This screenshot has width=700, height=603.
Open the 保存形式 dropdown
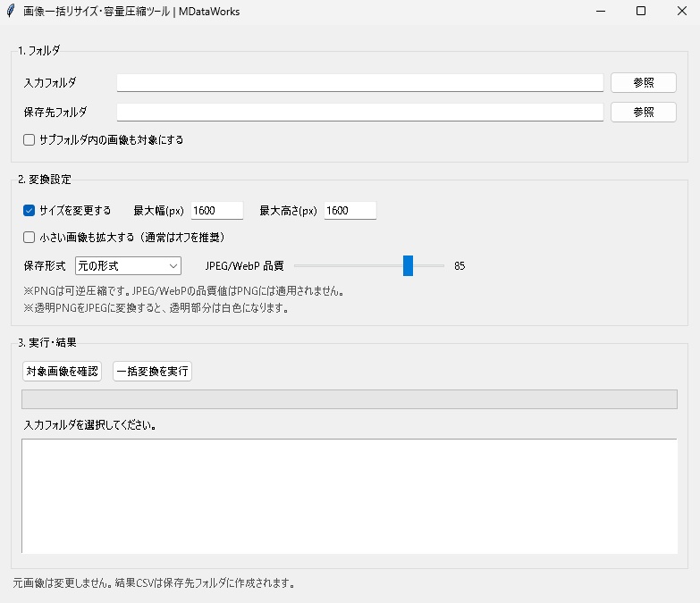point(128,266)
